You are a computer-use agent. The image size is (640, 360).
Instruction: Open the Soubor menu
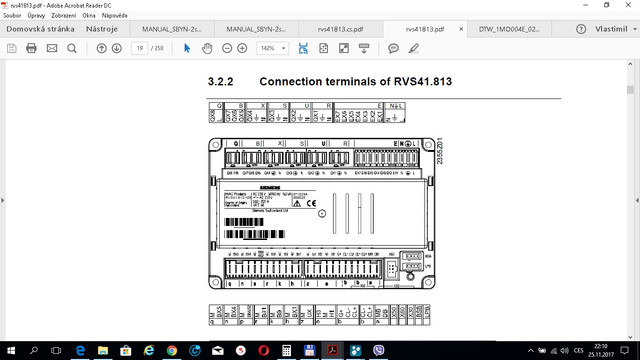[12, 16]
